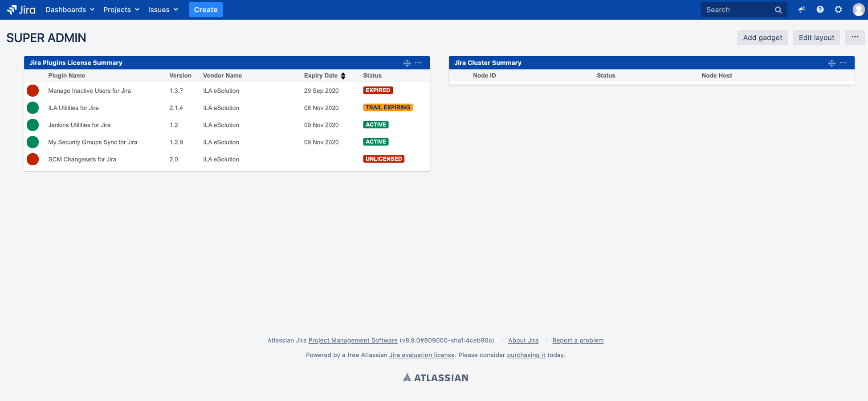Click version 1.3.7 cell

click(176, 91)
